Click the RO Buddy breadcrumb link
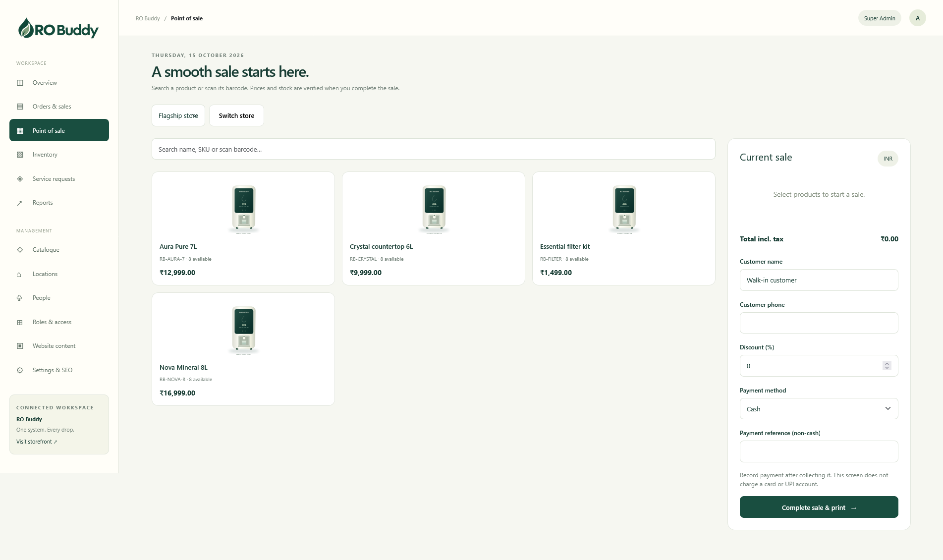 [148, 18]
